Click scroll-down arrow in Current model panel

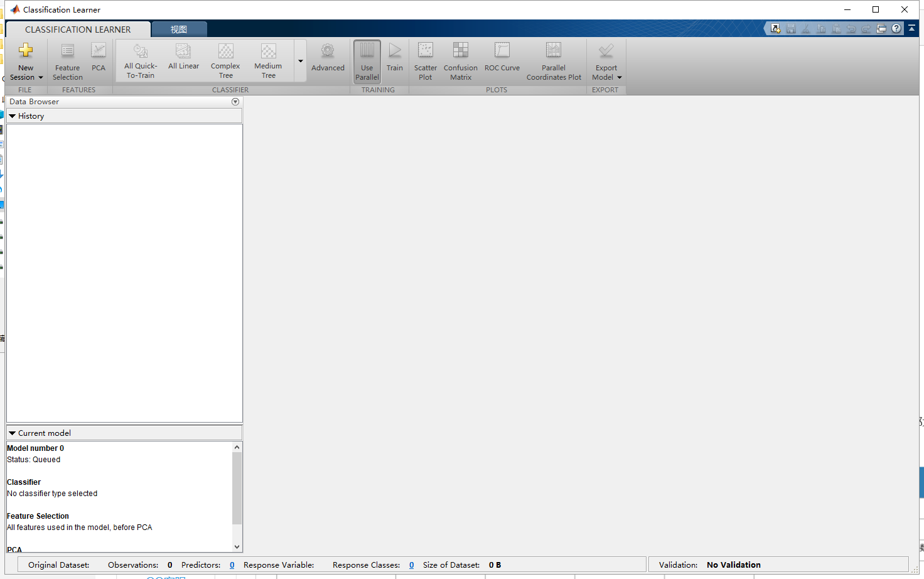tap(237, 547)
